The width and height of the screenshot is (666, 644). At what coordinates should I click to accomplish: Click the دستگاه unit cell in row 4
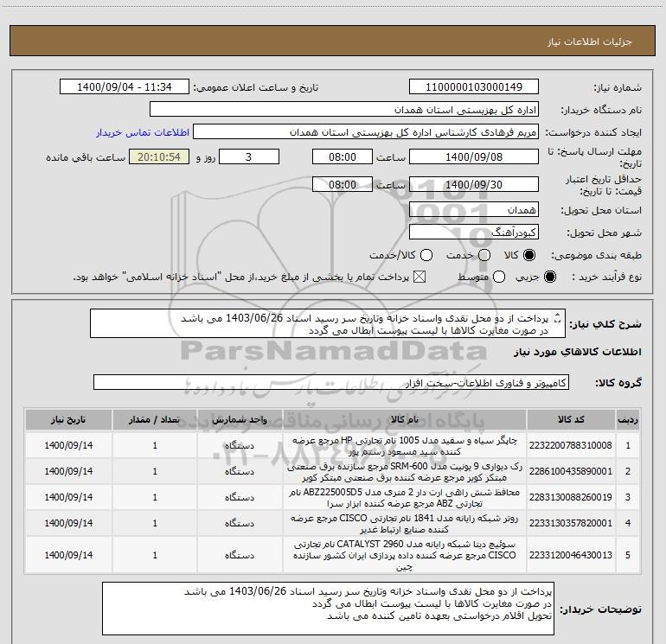point(240,523)
